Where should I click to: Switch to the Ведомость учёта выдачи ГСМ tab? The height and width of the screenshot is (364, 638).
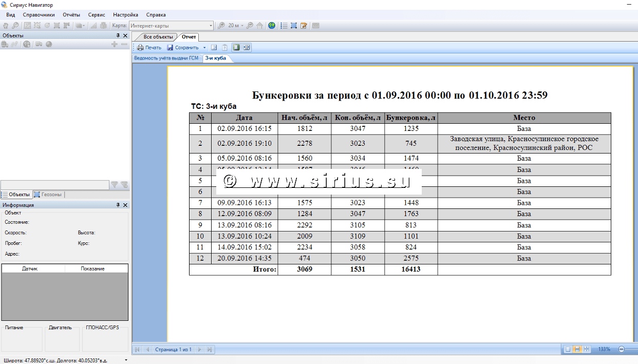pyautogui.click(x=166, y=58)
